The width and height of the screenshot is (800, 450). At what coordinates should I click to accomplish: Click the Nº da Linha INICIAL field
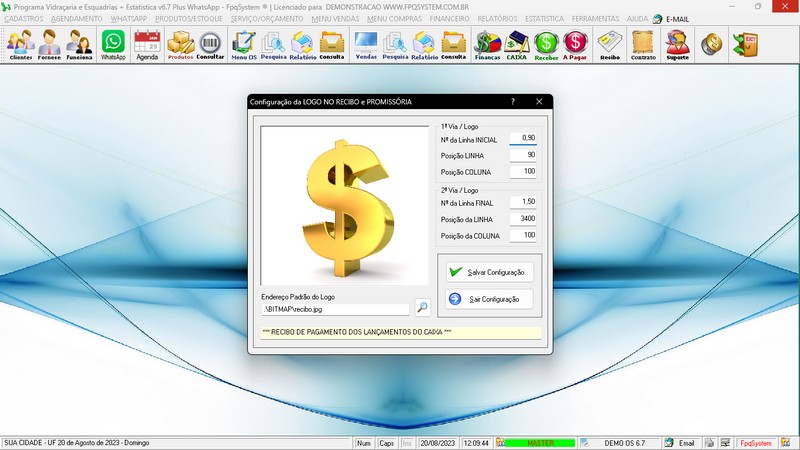pos(523,138)
